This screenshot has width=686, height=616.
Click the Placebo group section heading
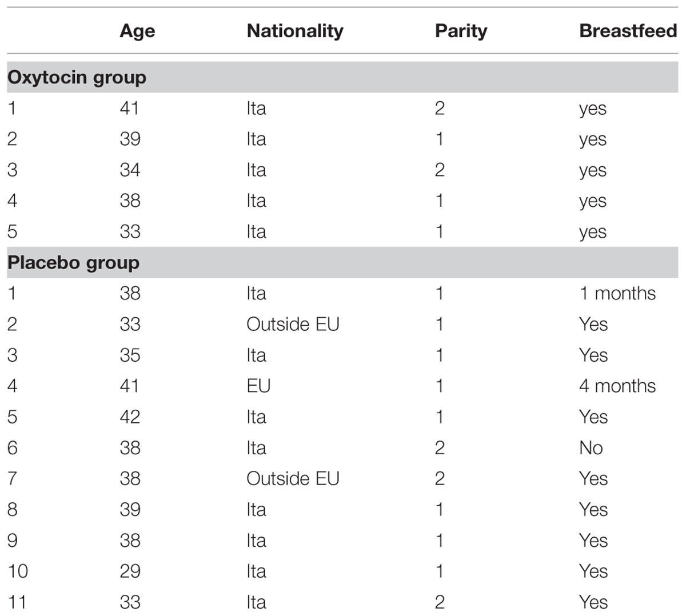(x=73, y=262)
